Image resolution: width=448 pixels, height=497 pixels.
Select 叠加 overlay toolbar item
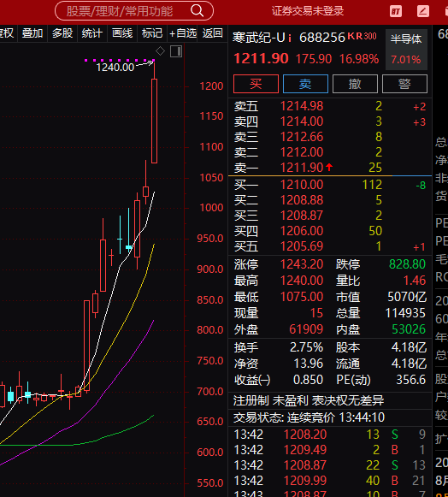click(32, 33)
